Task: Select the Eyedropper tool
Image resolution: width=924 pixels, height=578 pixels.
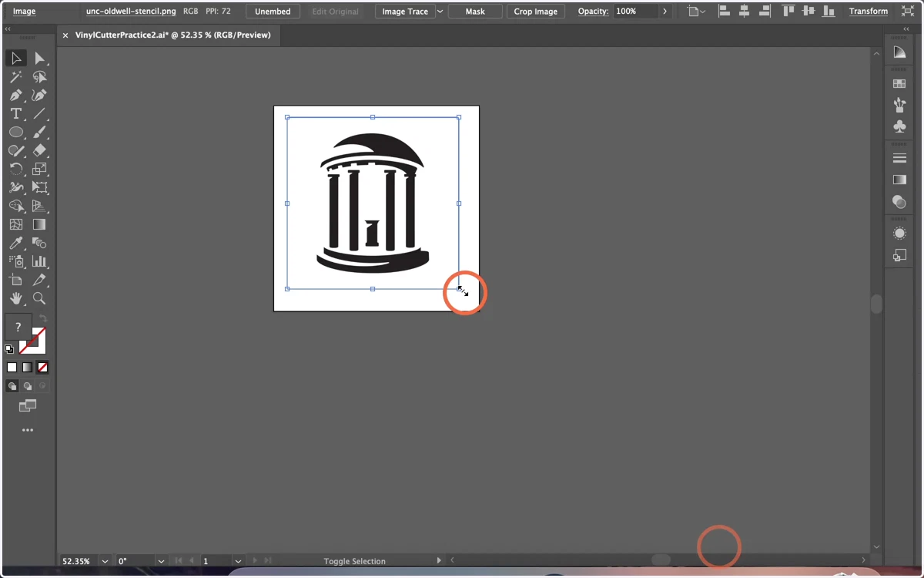Action: tap(16, 244)
